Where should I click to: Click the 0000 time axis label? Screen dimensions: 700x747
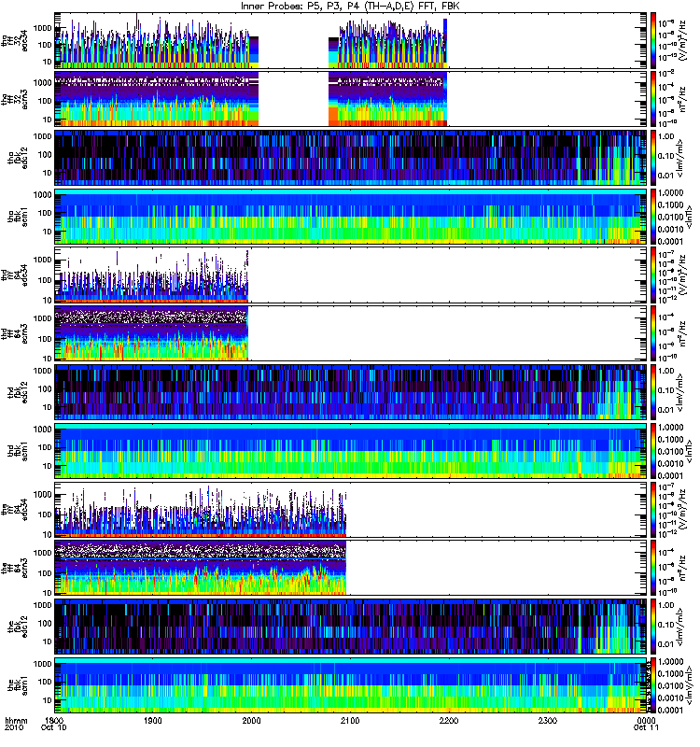(x=646, y=720)
